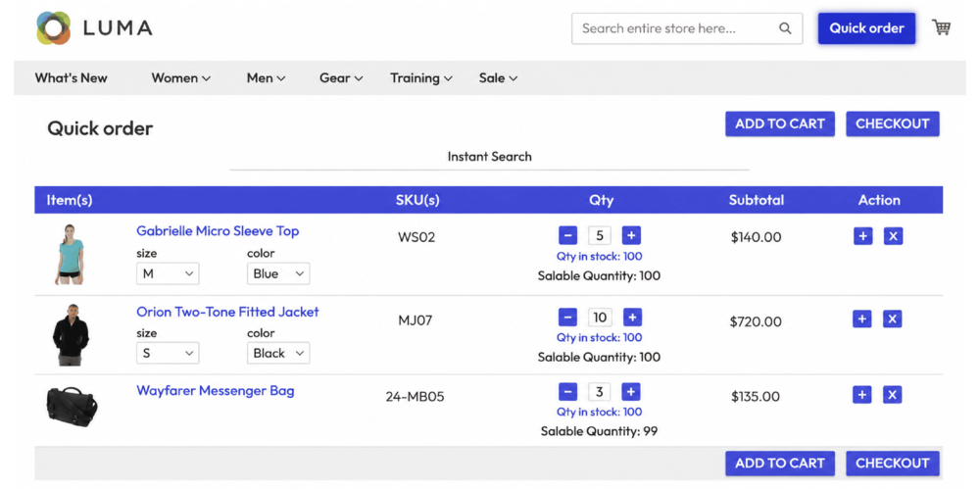This screenshot has width=980, height=490.
Task: Click quantity field showing 10
Action: [600, 318]
